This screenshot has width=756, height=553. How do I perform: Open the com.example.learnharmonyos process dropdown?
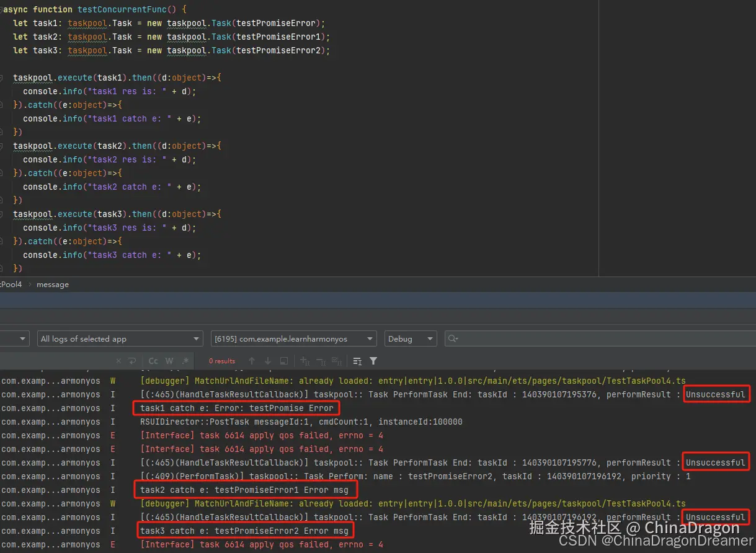pos(293,338)
